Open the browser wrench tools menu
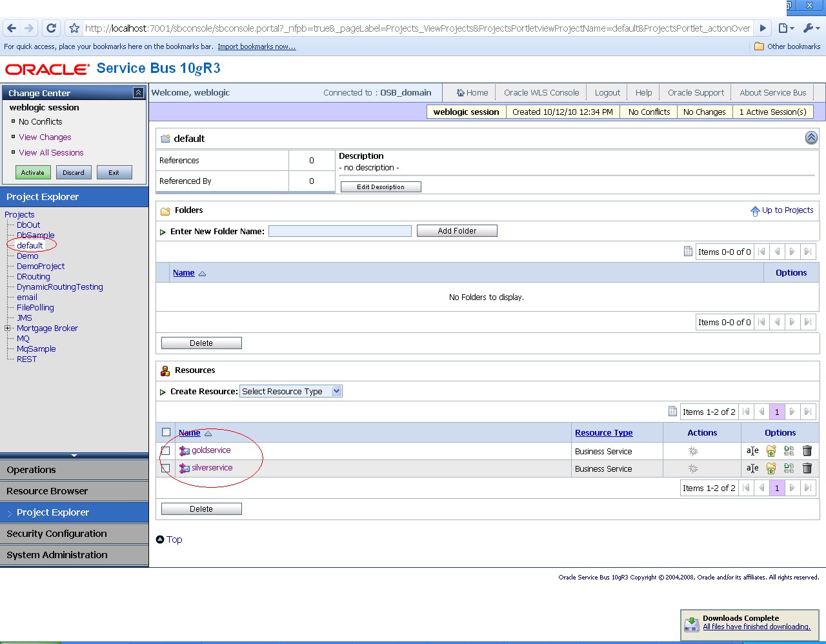Viewport: 826px width, 644px height. tap(811, 28)
